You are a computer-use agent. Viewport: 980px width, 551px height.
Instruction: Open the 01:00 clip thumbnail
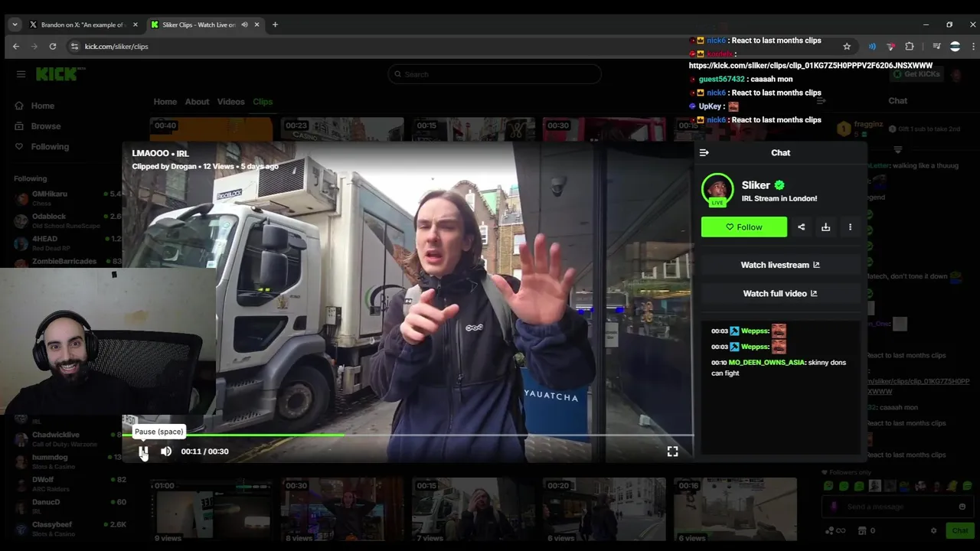coord(212,509)
